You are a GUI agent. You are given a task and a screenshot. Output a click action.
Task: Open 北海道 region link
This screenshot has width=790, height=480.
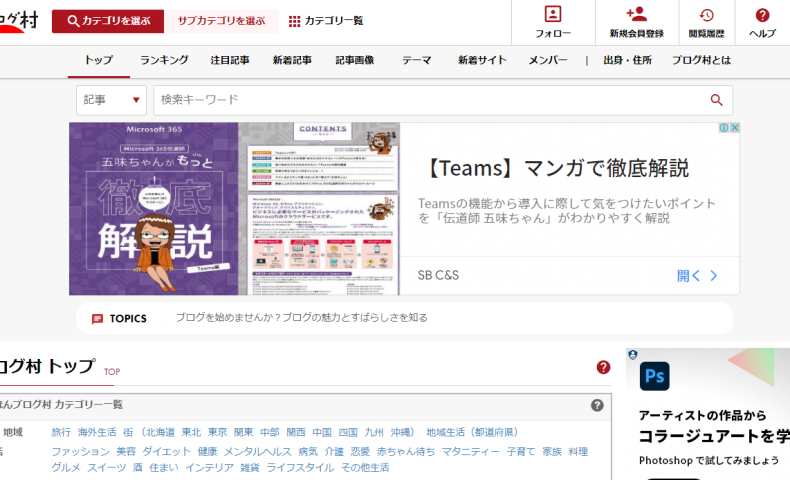[160, 432]
